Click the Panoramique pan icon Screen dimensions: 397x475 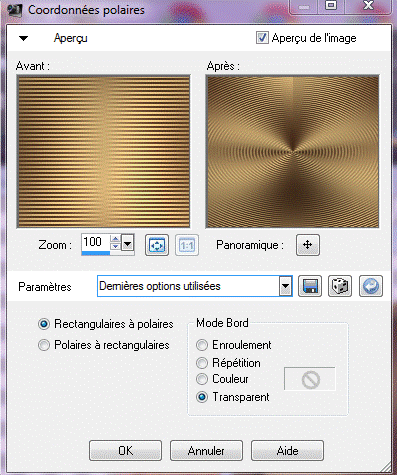coord(308,245)
